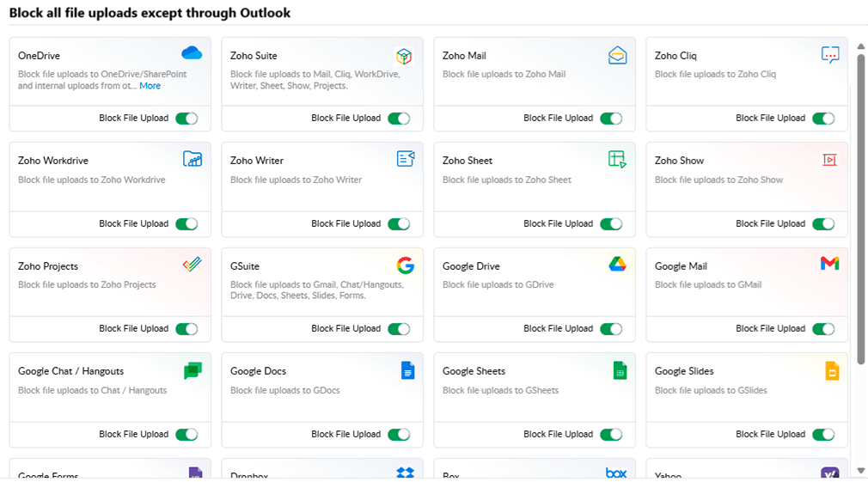Viewport: 868px width, 482px height.
Task: Click the Google Slides yellow icon
Action: tap(832, 370)
